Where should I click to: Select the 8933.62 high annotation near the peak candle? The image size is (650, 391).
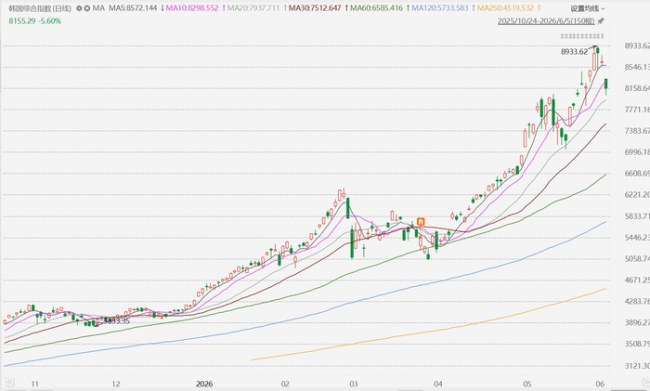(574, 52)
